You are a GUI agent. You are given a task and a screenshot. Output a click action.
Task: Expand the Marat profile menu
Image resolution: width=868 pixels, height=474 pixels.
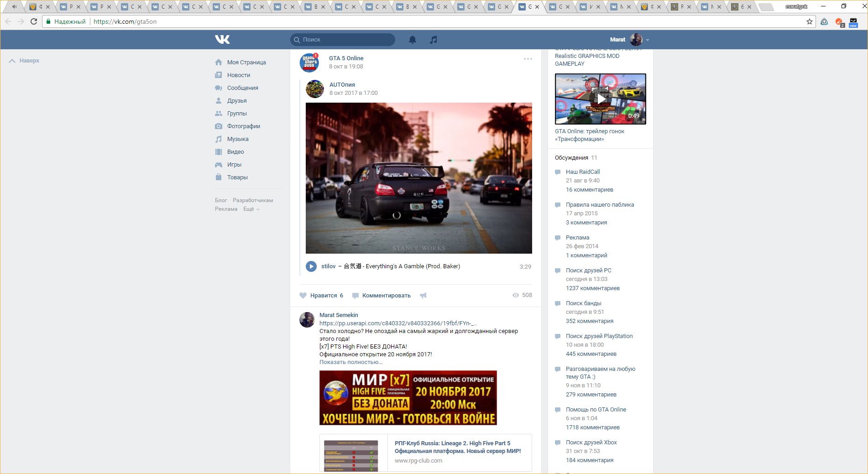pyautogui.click(x=647, y=40)
